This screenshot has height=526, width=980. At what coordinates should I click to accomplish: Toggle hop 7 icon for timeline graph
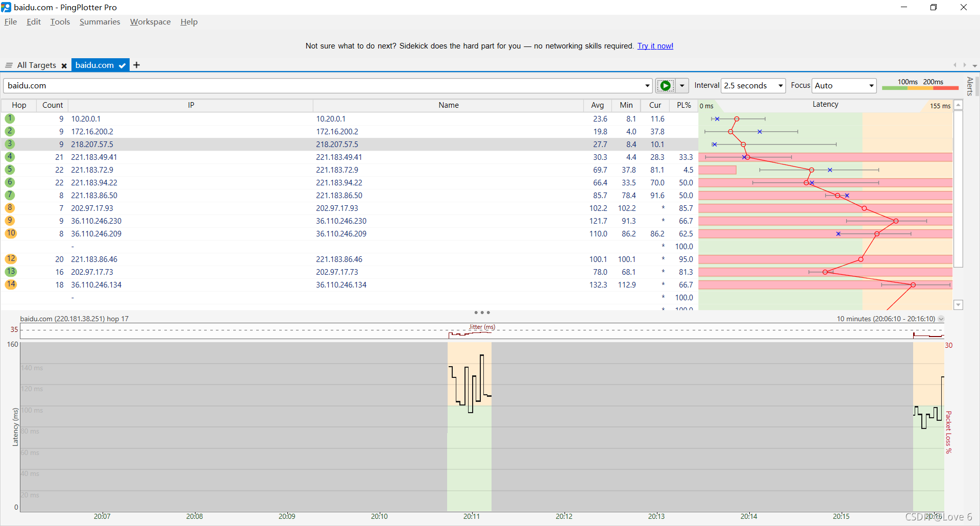click(x=10, y=195)
